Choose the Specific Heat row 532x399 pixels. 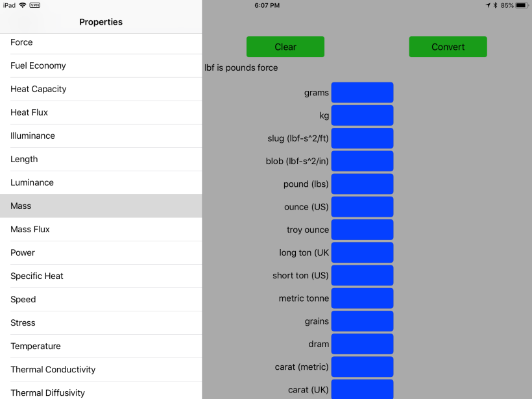coord(101,276)
